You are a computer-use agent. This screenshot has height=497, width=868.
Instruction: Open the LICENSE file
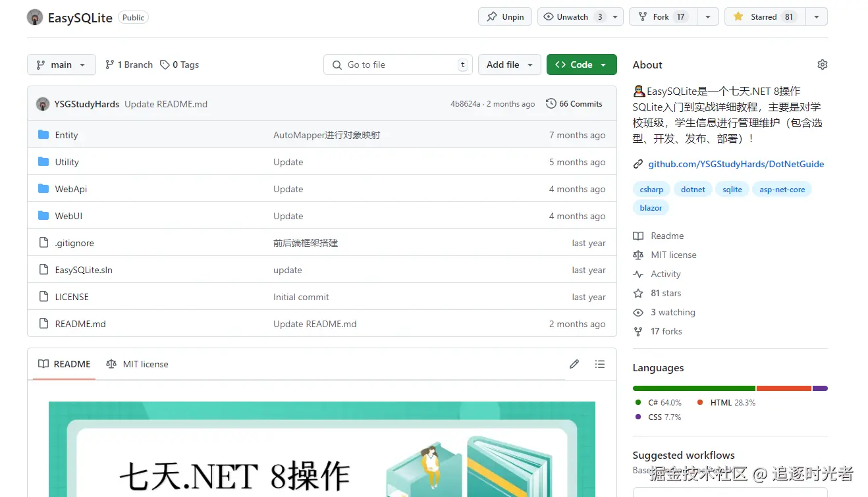pyautogui.click(x=72, y=297)
